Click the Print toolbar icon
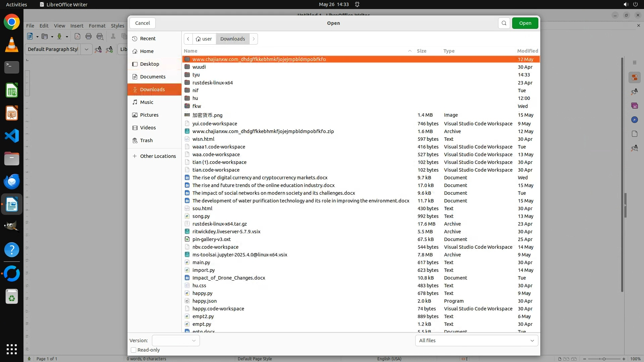This screenshot has width=644, height=362. (89, 37)
